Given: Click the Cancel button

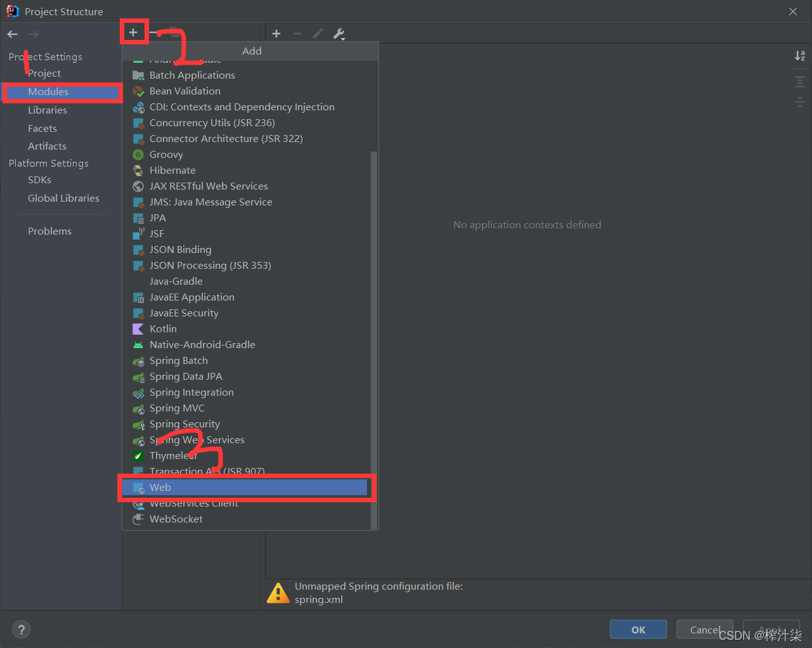Looking at the screenshot, I should (705, 630).
